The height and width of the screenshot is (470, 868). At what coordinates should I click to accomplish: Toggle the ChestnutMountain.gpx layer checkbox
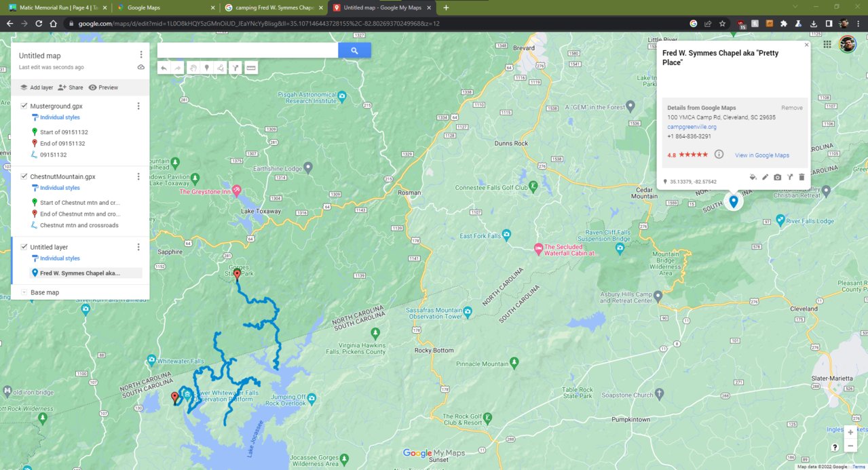tap(24, 176)
